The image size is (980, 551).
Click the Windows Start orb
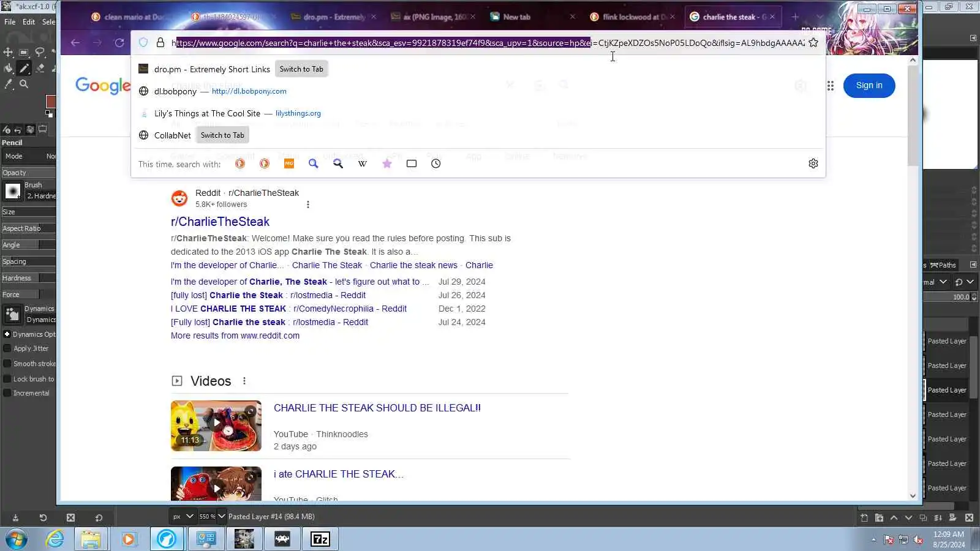pos(17,539)
